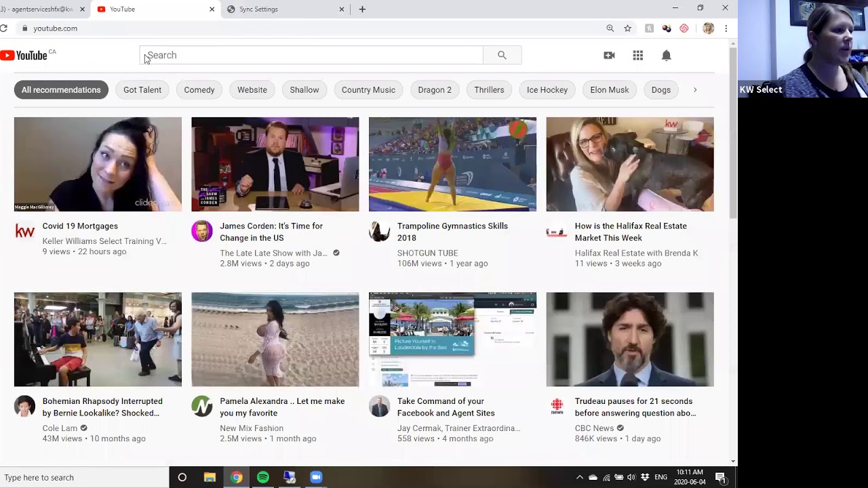Open the Late Late Show channel avatar
This screenshot has width=868, height=488.
click(202, 232)
